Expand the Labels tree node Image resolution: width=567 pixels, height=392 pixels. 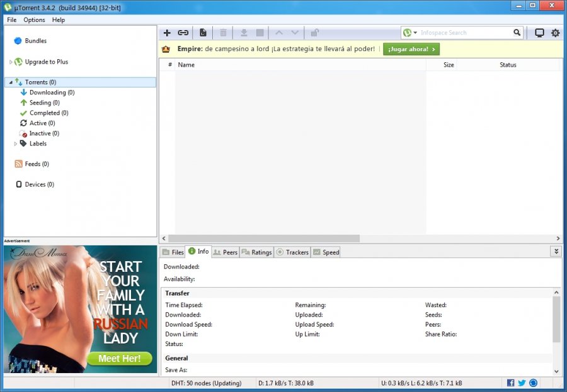coord(16,144)
